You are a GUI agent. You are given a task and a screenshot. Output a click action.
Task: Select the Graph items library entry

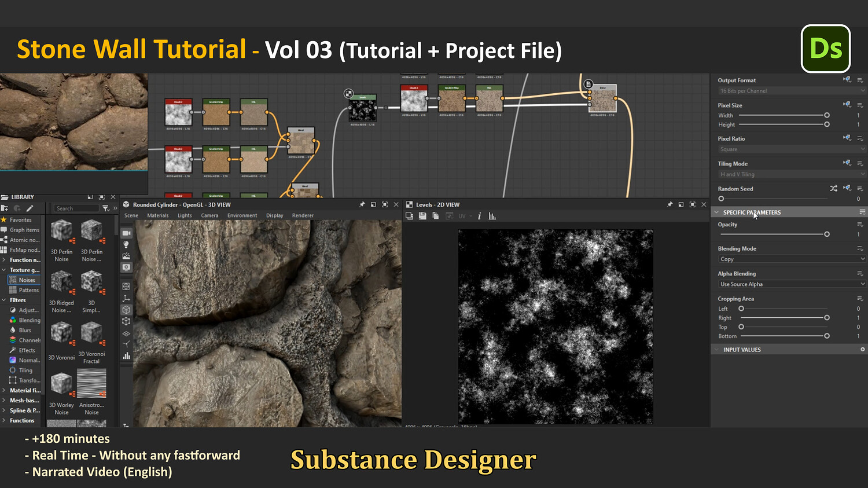20,230
